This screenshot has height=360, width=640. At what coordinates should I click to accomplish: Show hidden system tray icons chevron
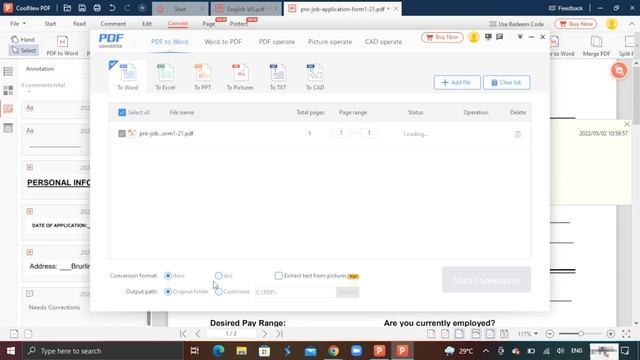(486, 351)
